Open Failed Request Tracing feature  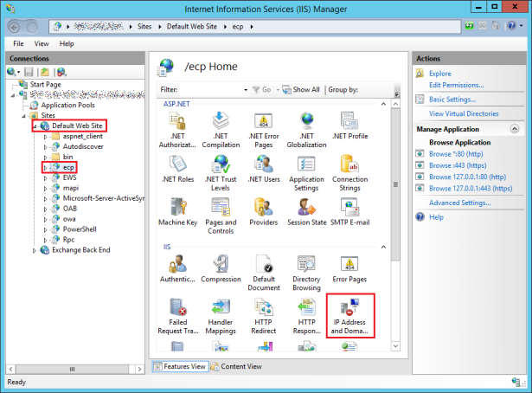(178, 316)
